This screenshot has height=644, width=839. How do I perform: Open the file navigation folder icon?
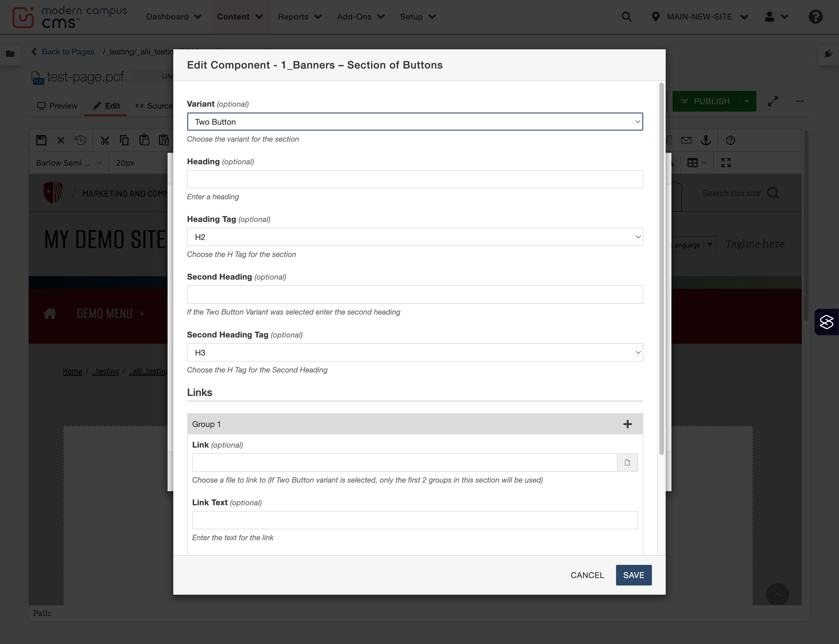pos(10,54)
